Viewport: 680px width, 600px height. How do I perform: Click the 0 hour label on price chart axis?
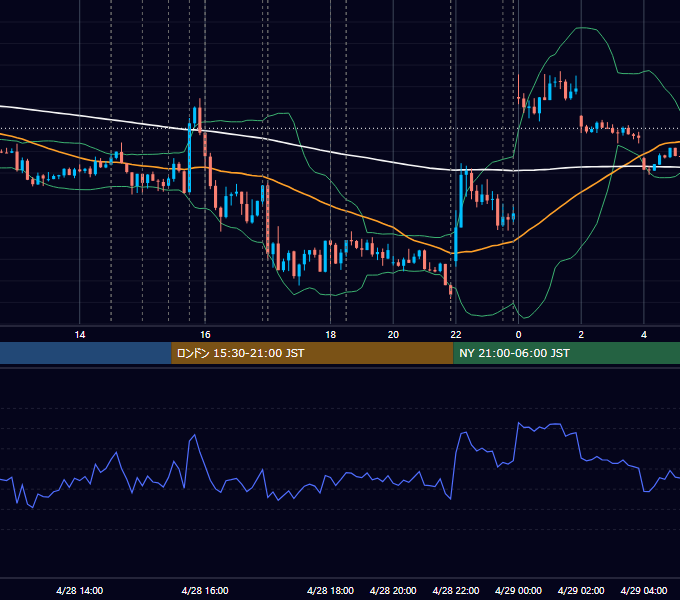[x=518, y=335]
